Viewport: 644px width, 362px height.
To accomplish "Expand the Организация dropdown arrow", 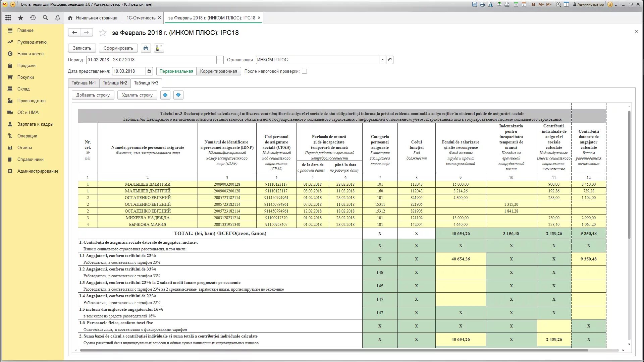I will 382,60.
